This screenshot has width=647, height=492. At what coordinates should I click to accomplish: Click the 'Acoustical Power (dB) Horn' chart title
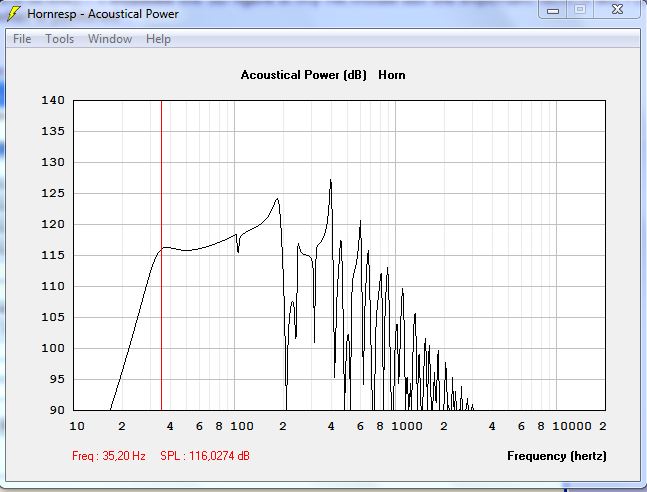(x=323, y=75)
